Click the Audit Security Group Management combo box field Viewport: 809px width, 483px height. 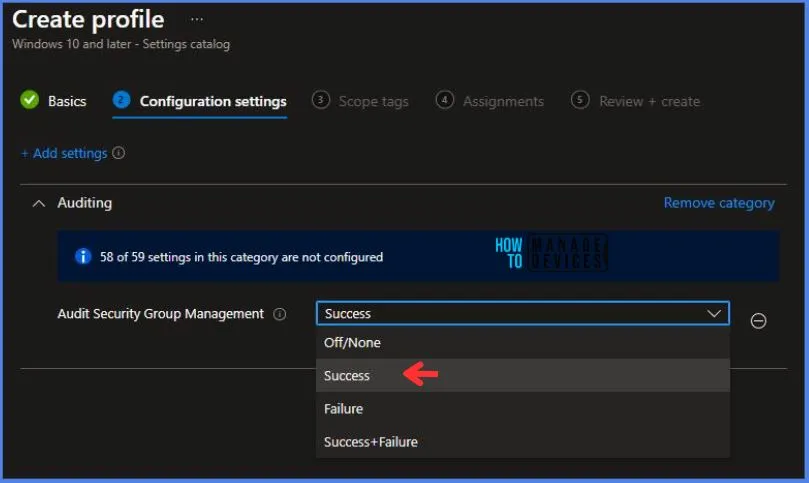pos(523,313)
